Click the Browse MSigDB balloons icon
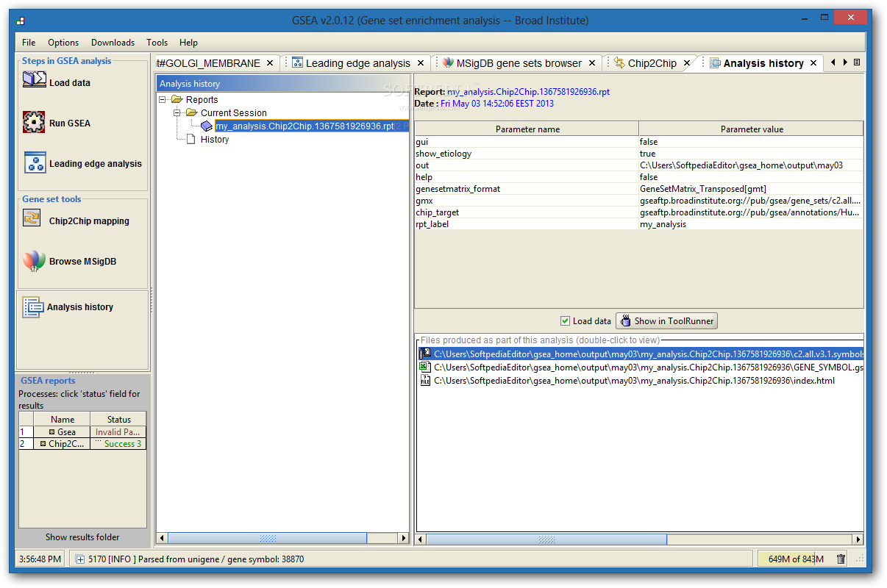 [x=34, y=261]
